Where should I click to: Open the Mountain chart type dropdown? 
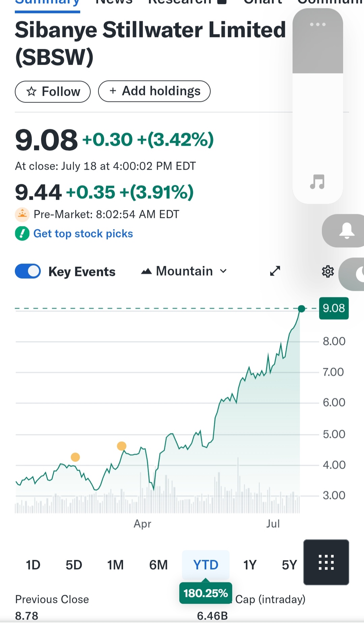click(x=184, y=271)
